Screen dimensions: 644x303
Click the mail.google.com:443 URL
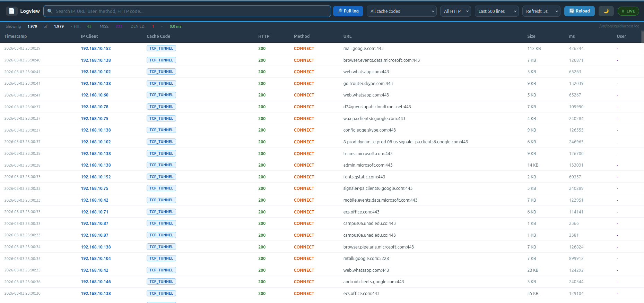coord(363,49)
